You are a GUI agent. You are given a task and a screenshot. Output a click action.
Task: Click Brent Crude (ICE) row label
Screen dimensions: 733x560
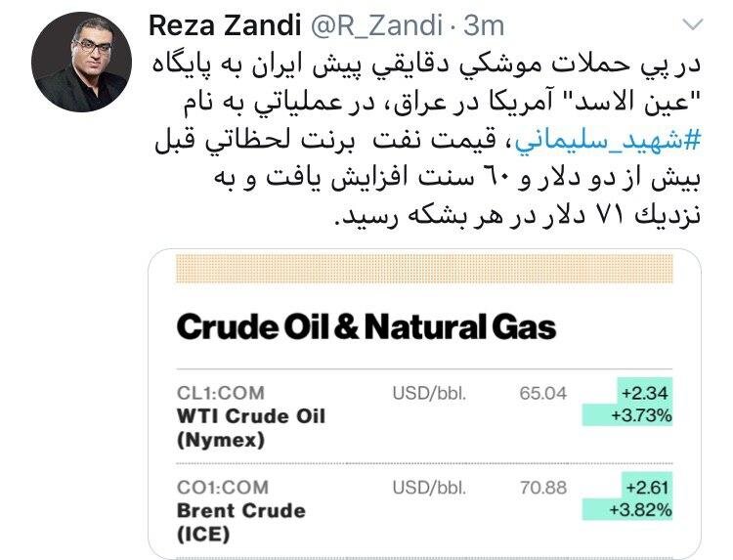tap(241, 522)
